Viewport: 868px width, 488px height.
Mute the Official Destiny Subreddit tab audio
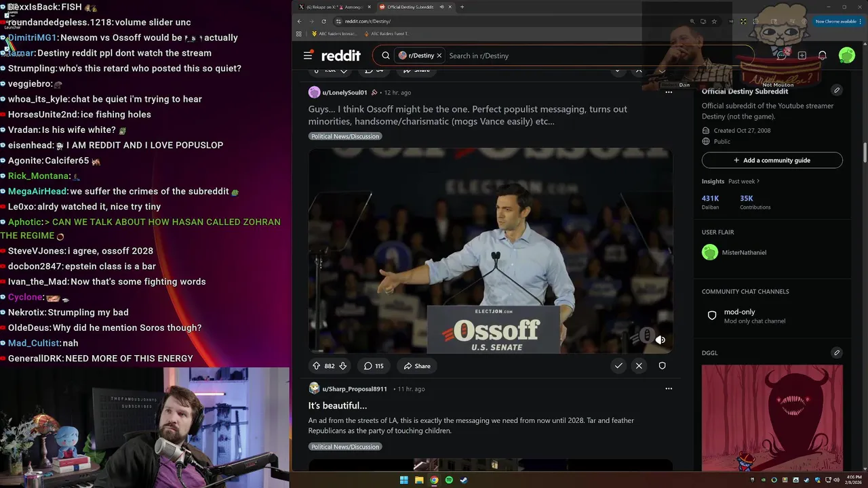pos(441,7)
